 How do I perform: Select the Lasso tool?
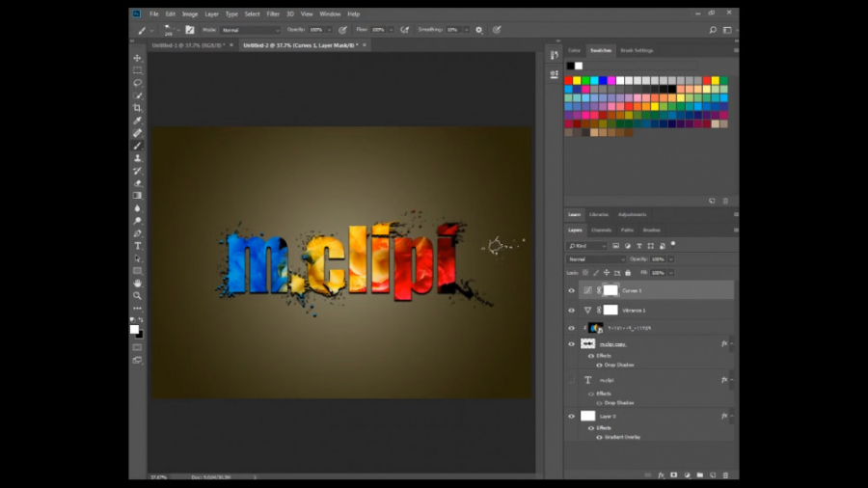pyautogui.click(x=138, y=83)
